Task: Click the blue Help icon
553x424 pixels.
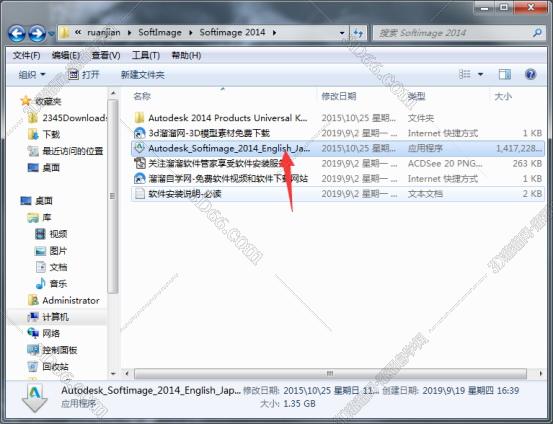Action: 530,74
